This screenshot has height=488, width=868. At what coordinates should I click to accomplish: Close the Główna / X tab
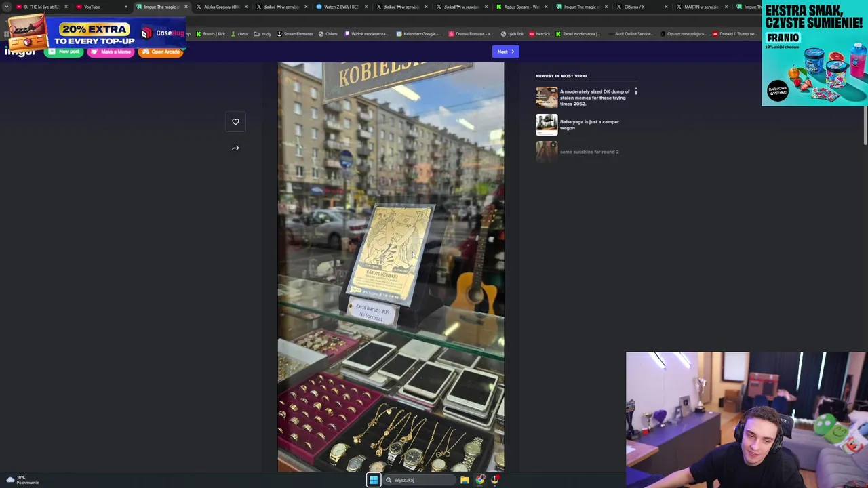coord(666,7)
